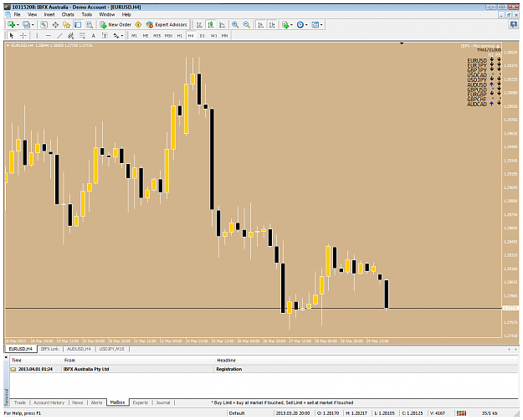
Task: Toggle M30 timeframe
Action: coord(168,36)
